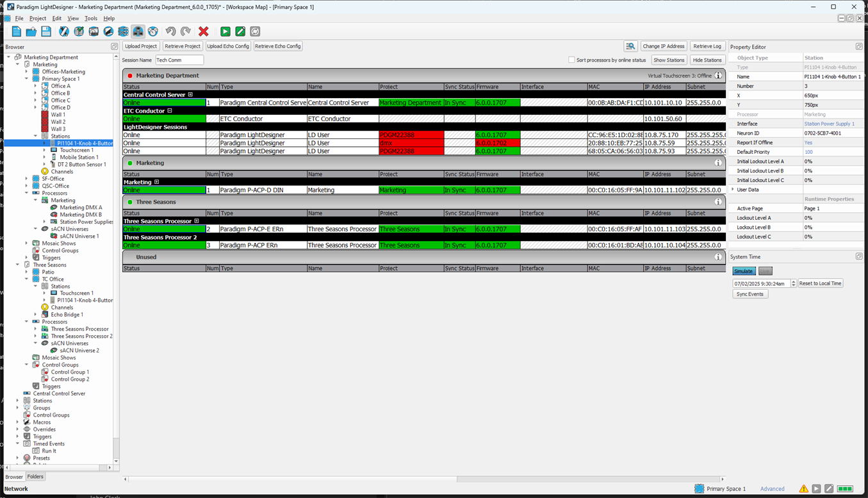Click the Save project floppy disk icon
The image size is (868, 498).
tap(46, 31)
